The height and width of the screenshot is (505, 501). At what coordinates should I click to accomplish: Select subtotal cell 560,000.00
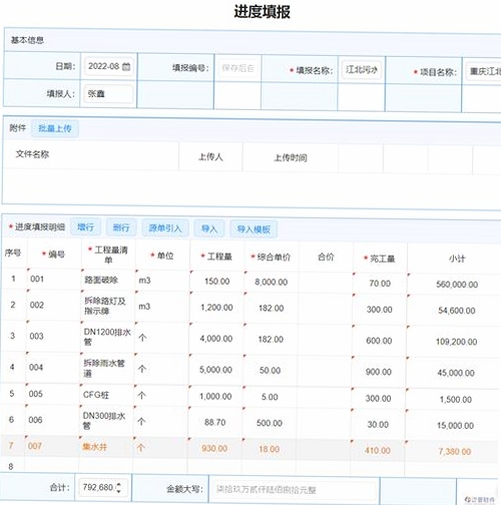coord(457,284)
